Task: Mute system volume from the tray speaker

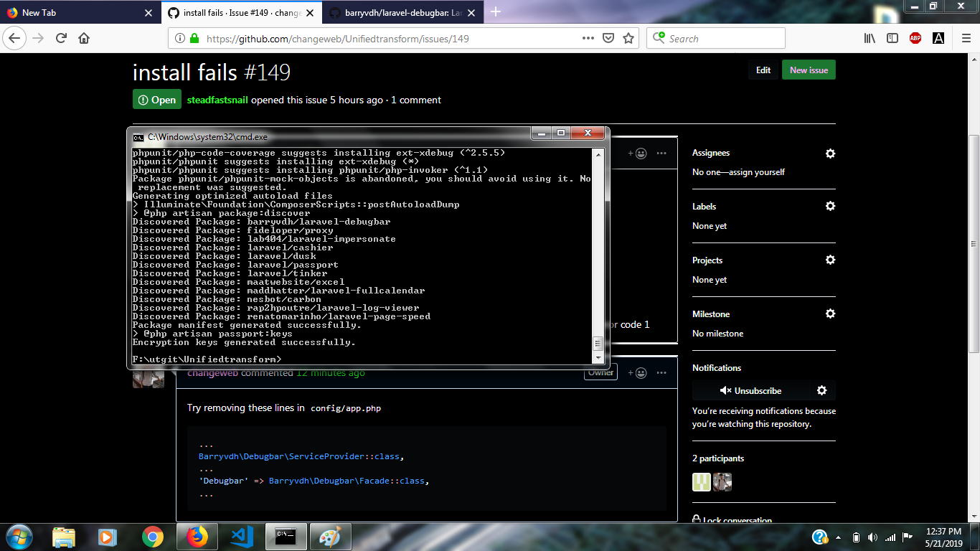Action: tap(872, 537)
